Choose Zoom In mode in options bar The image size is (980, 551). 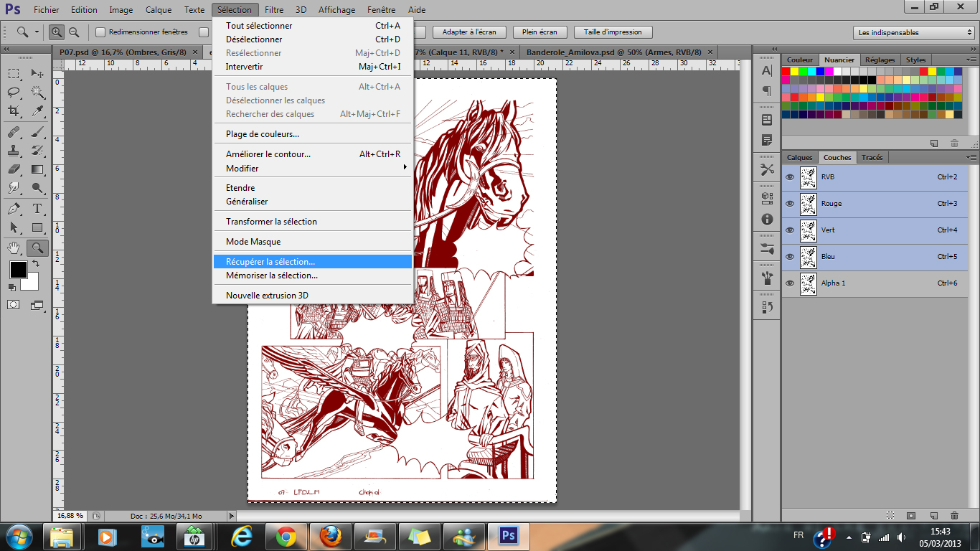(57, 32)
